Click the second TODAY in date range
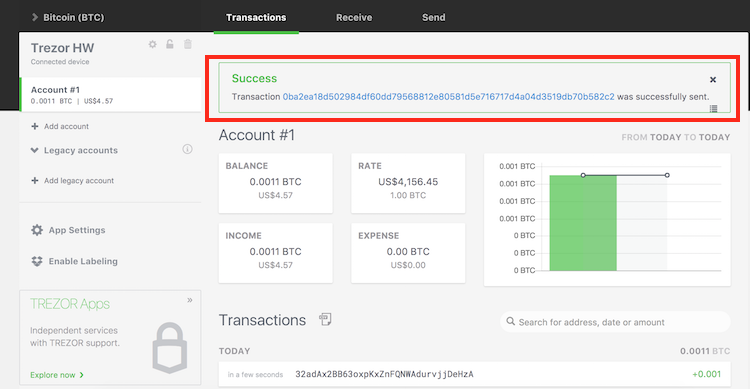This screenshot has height=389, width=750. pos(715,137)
